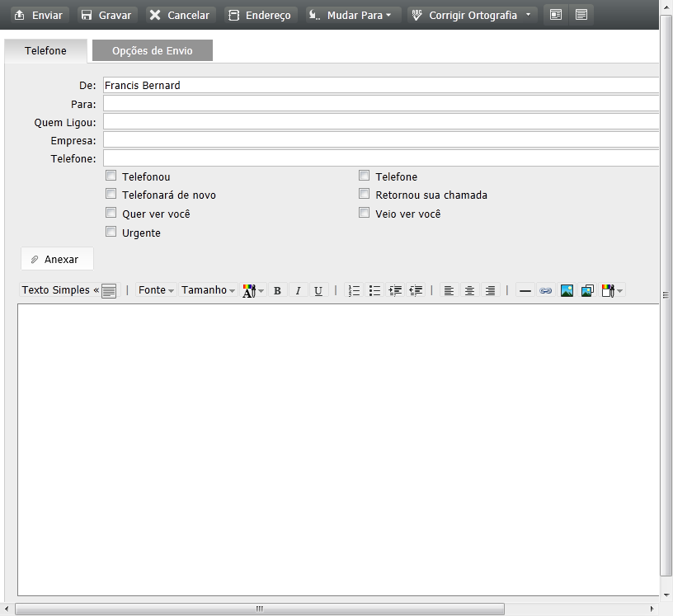The height and width of the screenshot is (616, 673).
Task: Cancel the message with Cancelar
Action: coord(181,15)
